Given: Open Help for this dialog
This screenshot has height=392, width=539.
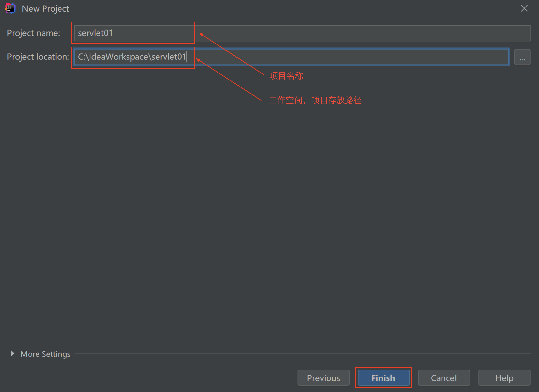Looking at the screenshot, I should click(x=504, y=378).
